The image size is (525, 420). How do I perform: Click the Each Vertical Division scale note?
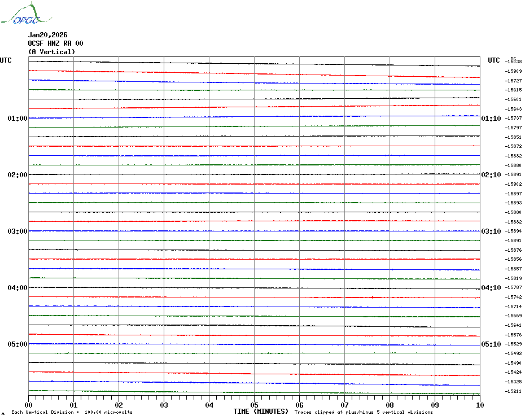(x=72, y=412)
